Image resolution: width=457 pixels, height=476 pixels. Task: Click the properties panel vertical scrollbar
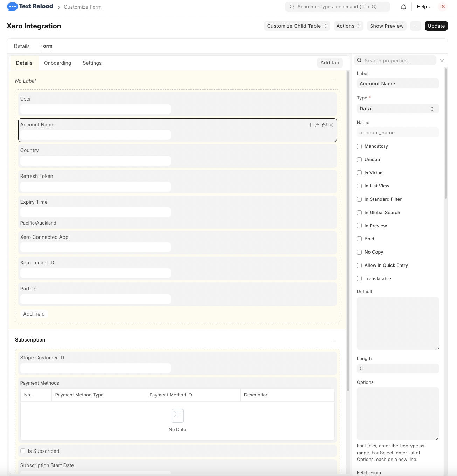pyautogui.click(x=446, y=133)
